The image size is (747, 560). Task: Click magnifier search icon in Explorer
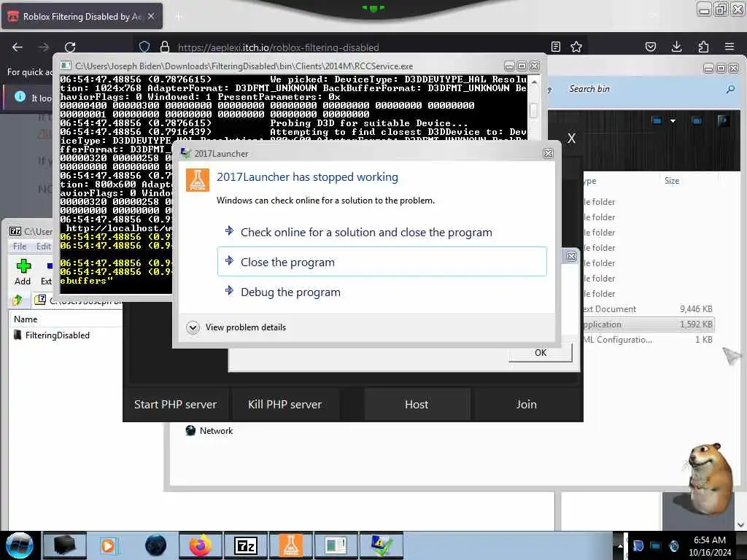pyautogui.click(x=729, y=89)
